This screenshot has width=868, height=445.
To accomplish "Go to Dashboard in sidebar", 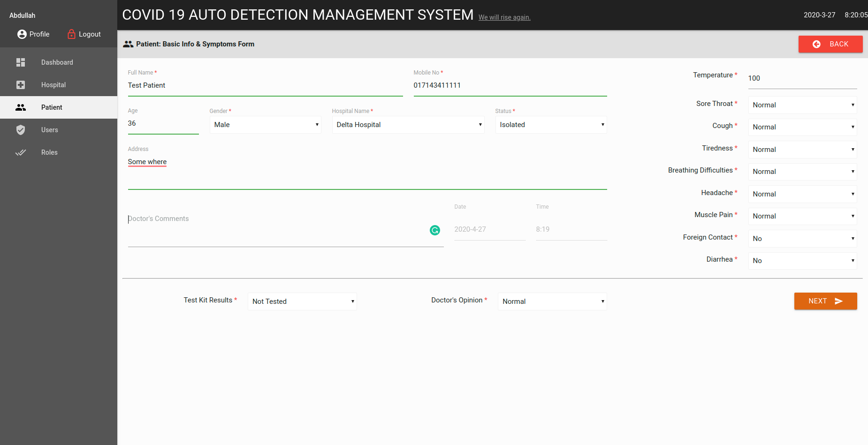I will (59, 62).
